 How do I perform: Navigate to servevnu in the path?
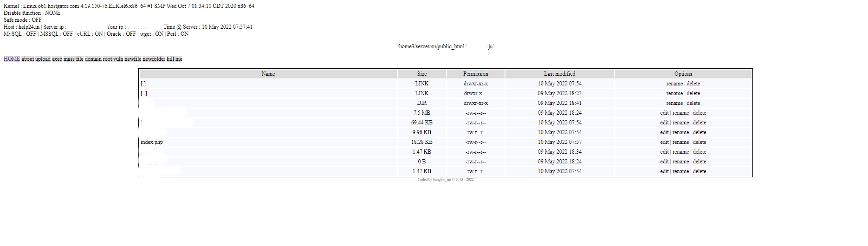426,46
